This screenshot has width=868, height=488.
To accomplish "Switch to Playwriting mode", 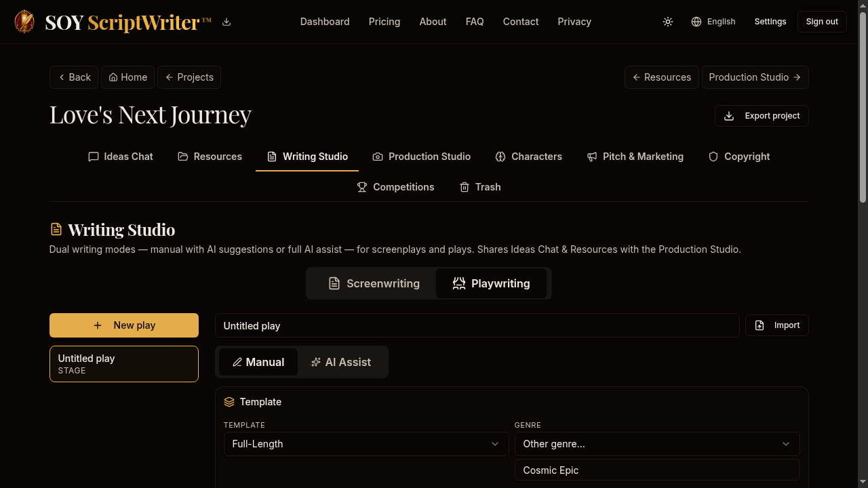I will click(491, 283).
